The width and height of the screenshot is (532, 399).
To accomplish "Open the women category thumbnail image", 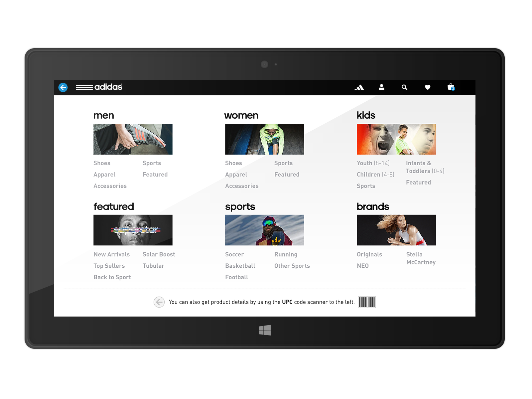I will click(x=265, y=139).
